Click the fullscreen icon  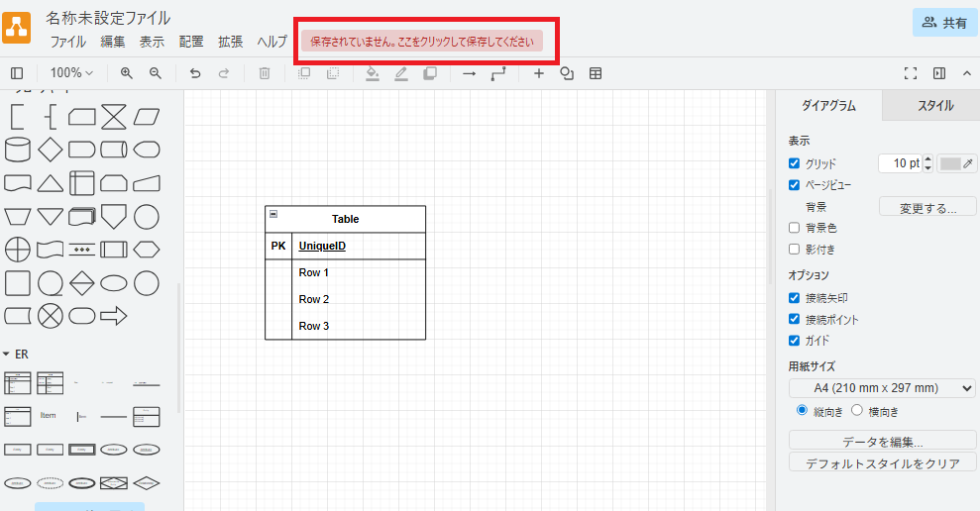tap(911, 73)
